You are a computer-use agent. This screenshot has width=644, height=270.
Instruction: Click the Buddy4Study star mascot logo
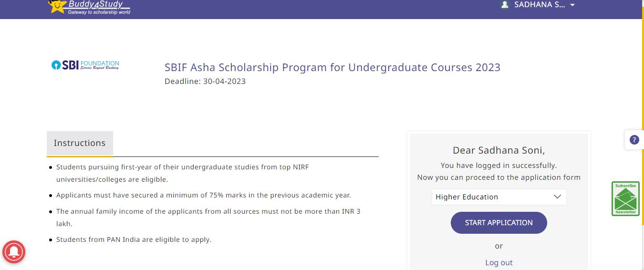click(x=57, y=6)
